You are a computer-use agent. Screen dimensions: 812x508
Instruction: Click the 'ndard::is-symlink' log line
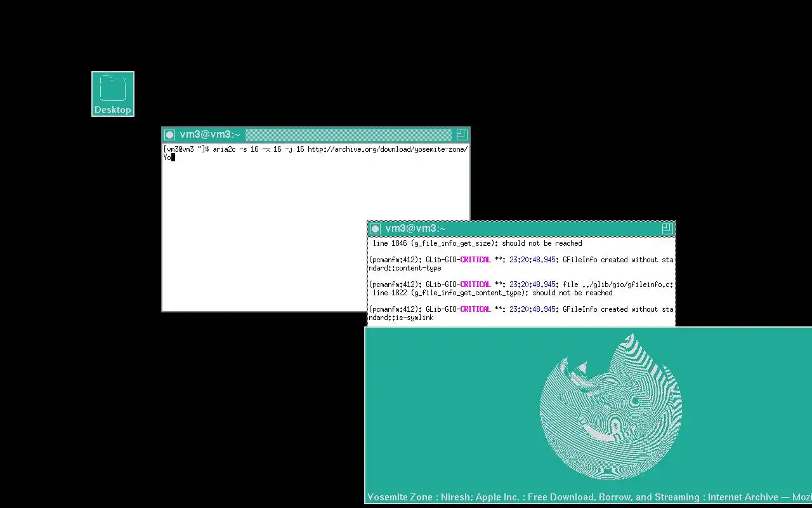401,317
